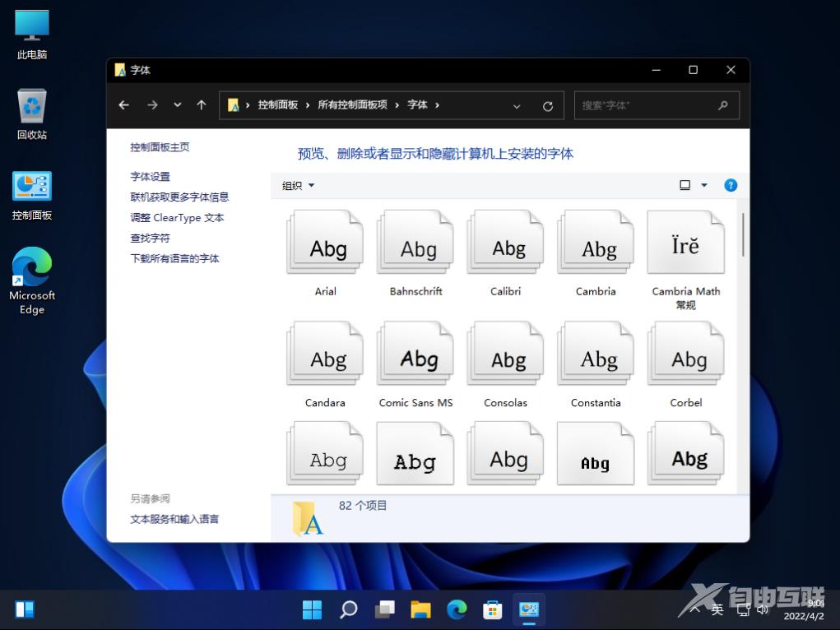Open 控制面板主页 in the sidebar

pos(158,146)
